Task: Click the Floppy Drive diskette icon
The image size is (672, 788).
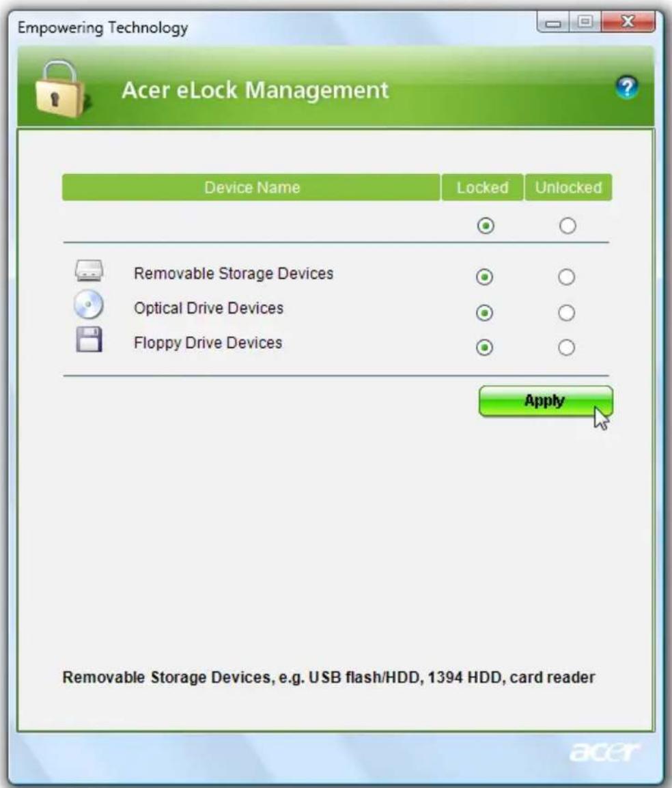Action: pos(89,339)
